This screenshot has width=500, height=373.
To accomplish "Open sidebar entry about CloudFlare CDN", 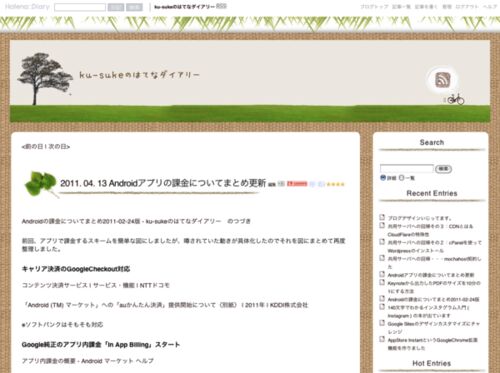I will click(x=430, y=230).
